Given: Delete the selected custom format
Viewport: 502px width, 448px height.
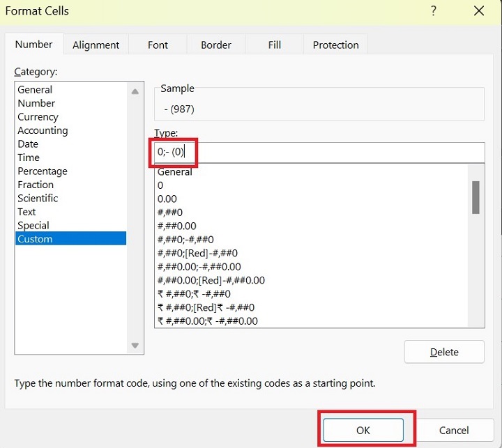Looking at the screenshot, I should [x=444, y=352].
